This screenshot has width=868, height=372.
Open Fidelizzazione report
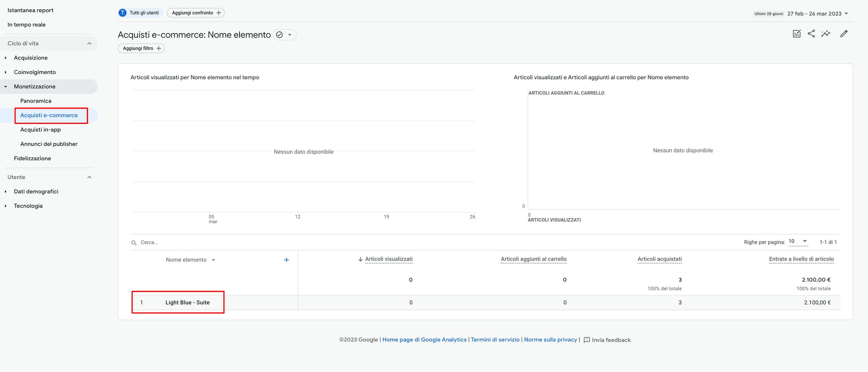point(32,158)
